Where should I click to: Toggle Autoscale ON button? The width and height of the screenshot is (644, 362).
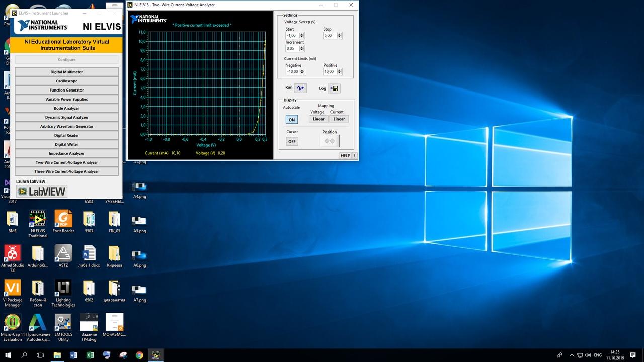291,119
